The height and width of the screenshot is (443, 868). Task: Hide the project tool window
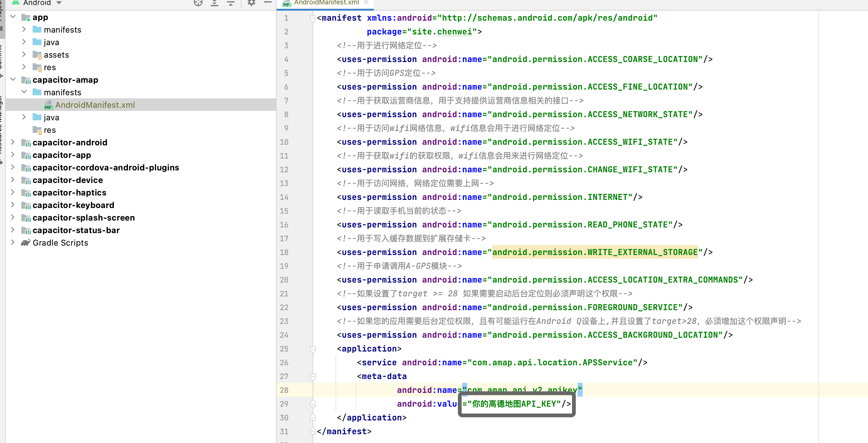coord(268,3)
